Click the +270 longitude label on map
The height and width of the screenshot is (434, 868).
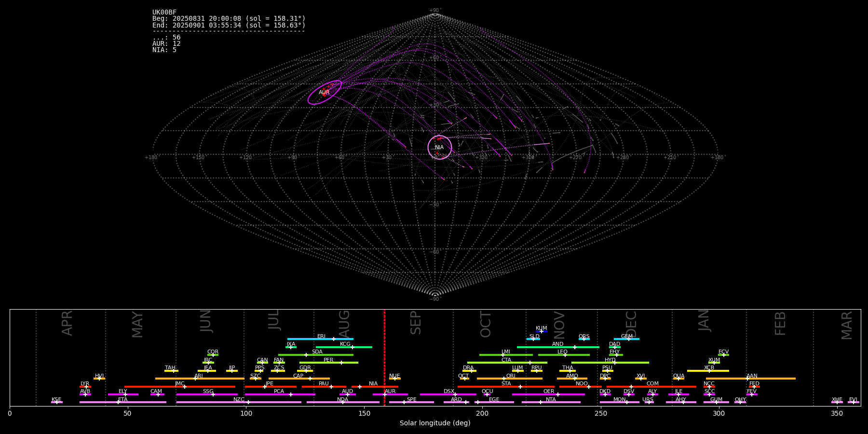(x=576, y=157)
